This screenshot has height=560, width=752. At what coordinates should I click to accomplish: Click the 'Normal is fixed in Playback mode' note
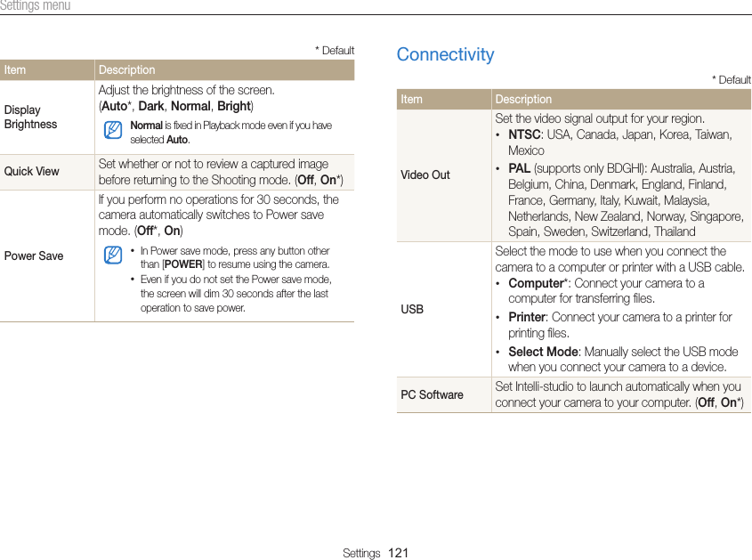click(230, 133)
